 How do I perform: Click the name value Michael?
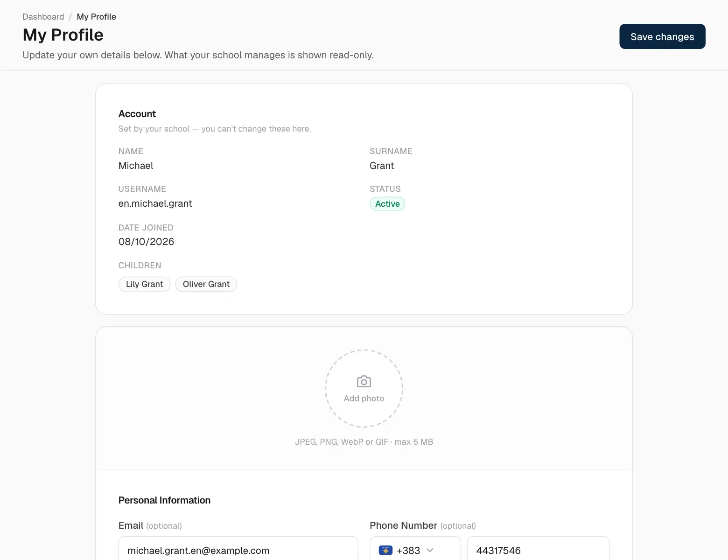(136, 166)
